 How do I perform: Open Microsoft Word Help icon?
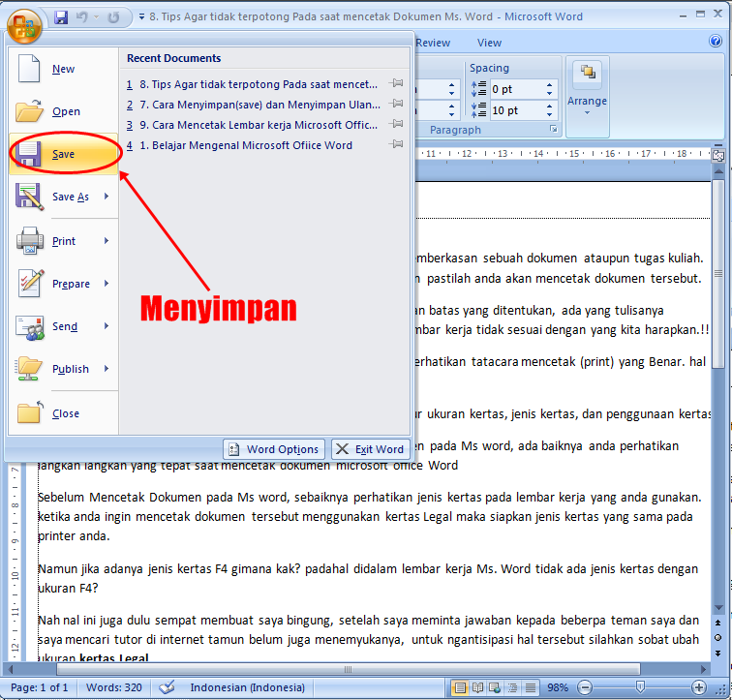click(x=716, y=41)
